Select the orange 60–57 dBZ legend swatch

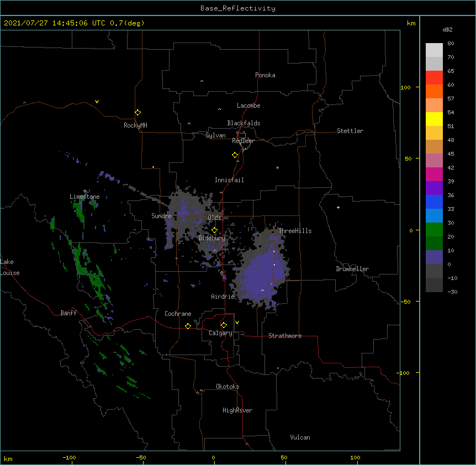(x=434, y=91)
